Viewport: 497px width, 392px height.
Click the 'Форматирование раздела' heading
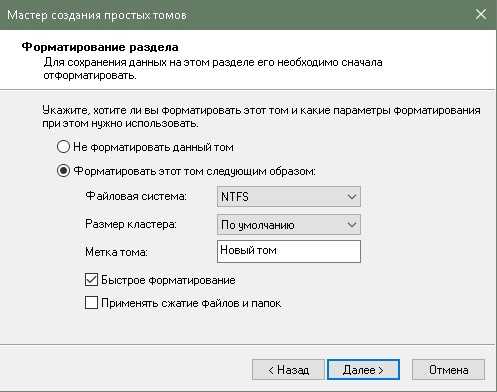point(100,47)
